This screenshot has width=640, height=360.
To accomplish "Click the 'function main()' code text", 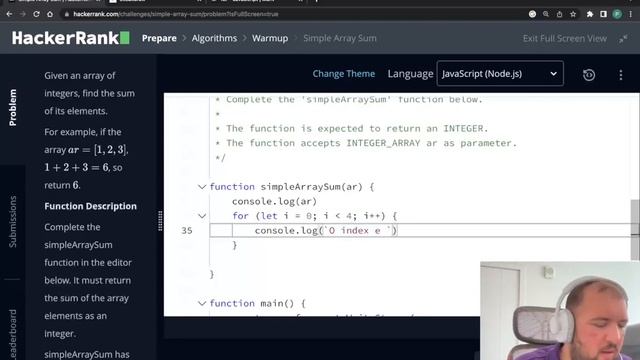I will pyautogui.click(x=258, y=303).
